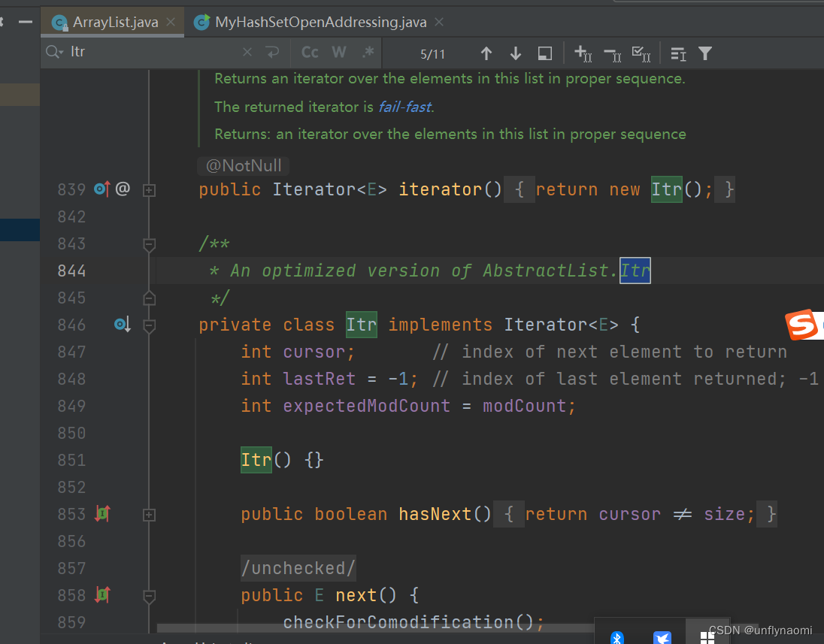824x644 pixels.
Task: Click the @ annotation gutter icon
Action: (x=123, y=189)
